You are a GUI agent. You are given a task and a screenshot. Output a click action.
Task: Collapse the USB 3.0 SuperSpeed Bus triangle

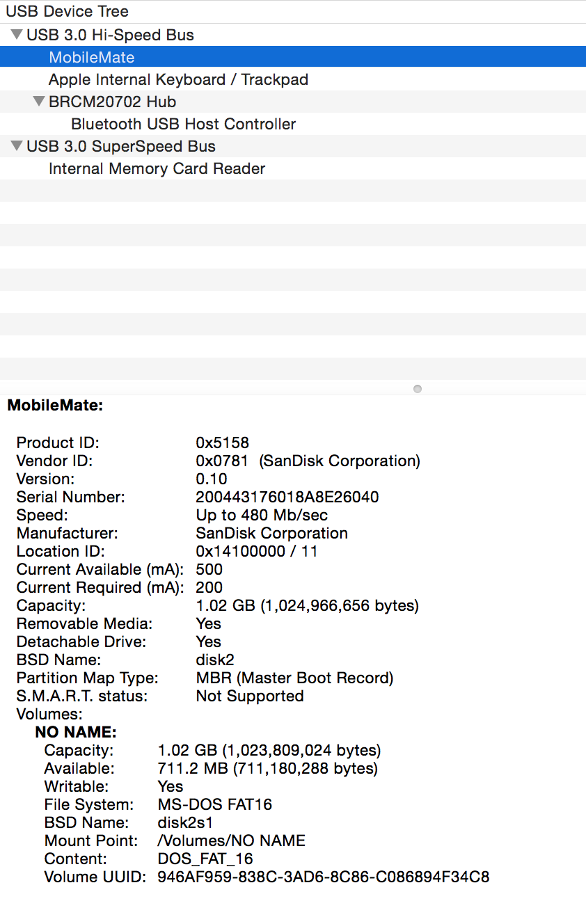(17, 146)
